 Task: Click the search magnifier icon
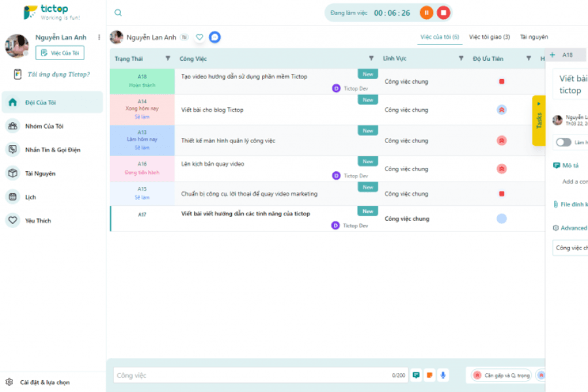tap(118, 12)
